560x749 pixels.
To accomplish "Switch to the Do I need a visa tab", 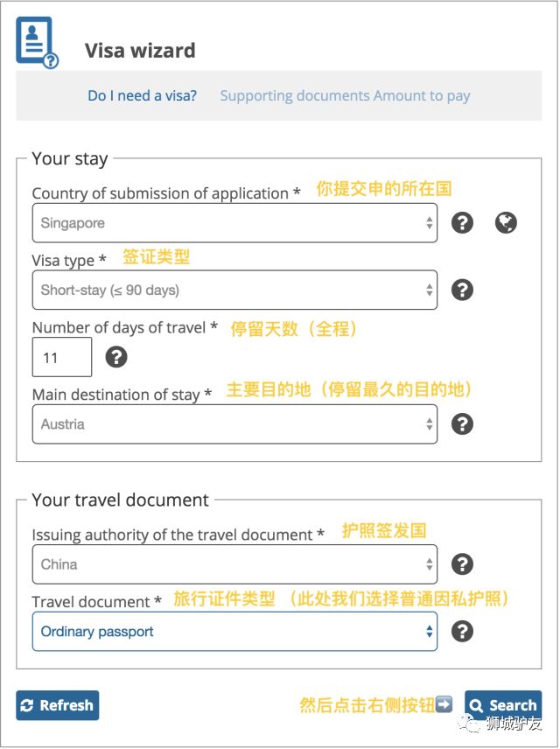I will [x=142, y=95].
